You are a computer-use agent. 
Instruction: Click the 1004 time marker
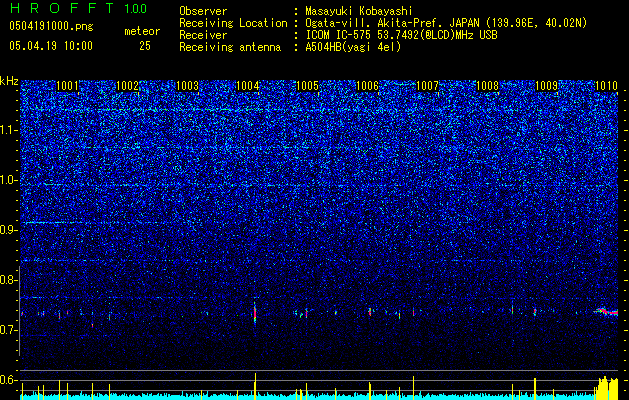248,86
